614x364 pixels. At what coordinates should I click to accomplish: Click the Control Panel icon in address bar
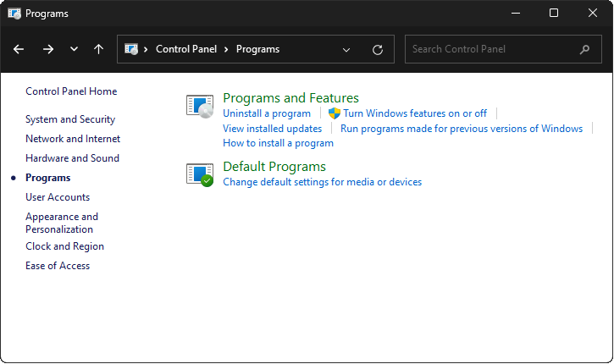(131, 49)
